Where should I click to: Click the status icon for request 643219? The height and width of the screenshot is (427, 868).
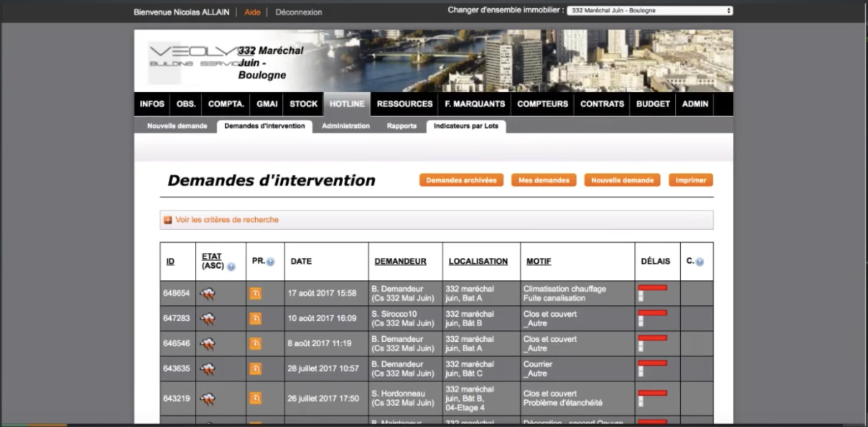click(208, 398)
